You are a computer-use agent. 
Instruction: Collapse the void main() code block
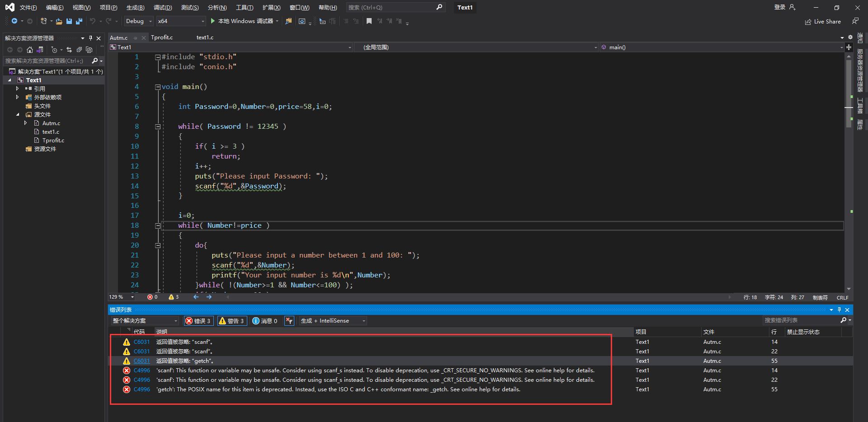tap(158, 87)
